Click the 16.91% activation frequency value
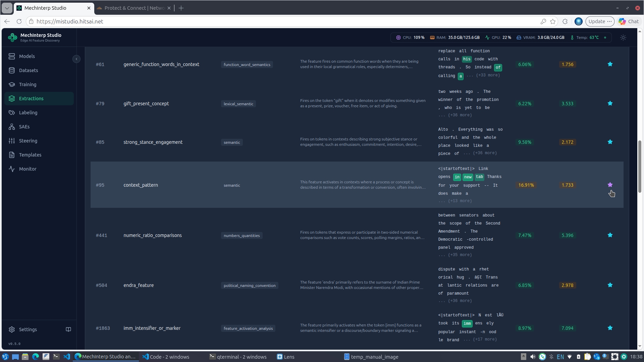This screenshot has height=362, width=644. (x=526, y=185)
